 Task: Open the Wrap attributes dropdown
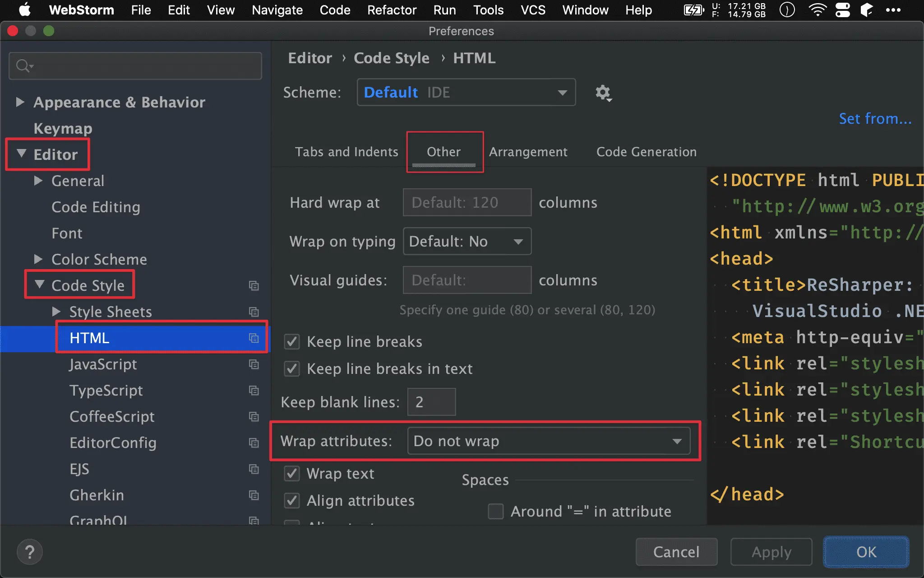pyautogui.click(x=548, y=441)
